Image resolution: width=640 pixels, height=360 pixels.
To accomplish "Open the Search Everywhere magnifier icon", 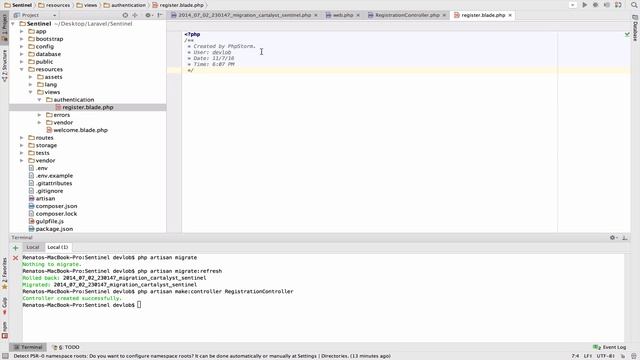I will click(634, 5).
